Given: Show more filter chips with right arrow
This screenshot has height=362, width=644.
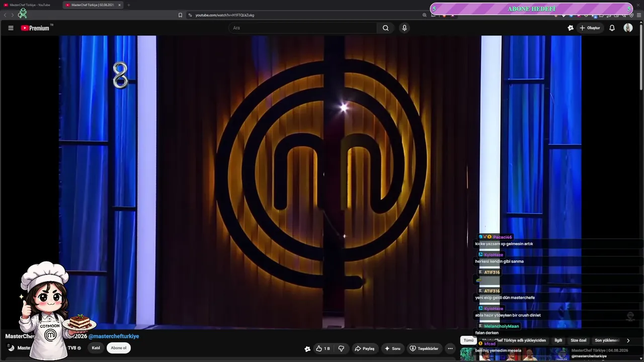Looking at the screenshot, I should (628, 340).
